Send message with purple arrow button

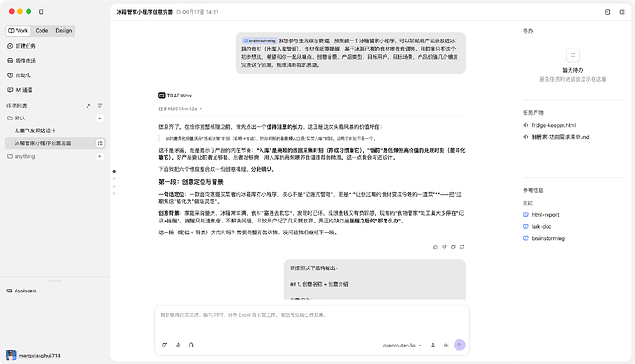pyautogui.click(x=459, y=345)
